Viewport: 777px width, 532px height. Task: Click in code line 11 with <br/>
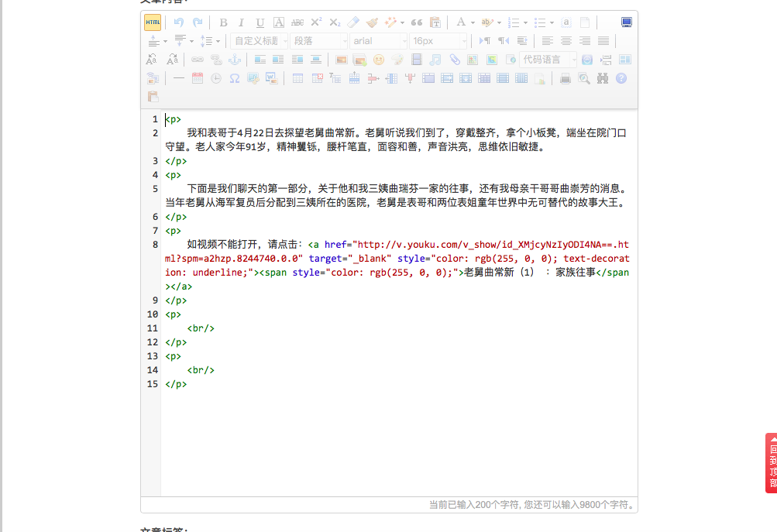(201, 328)
